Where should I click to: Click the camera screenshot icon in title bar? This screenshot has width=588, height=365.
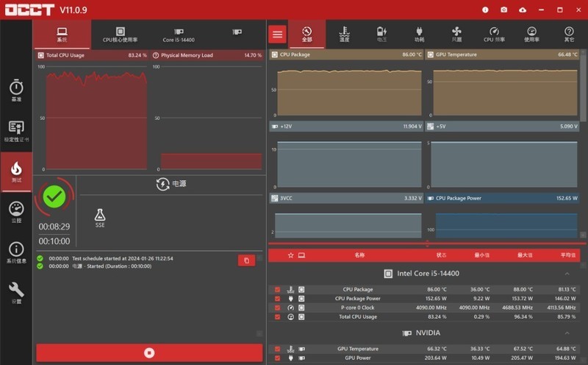tap(503, 10)
